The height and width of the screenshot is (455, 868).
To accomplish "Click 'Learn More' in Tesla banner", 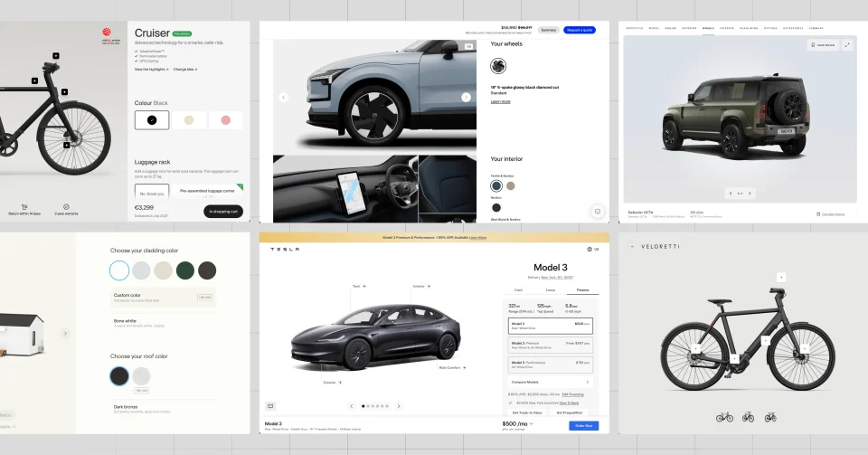I will tap(477, 238).
